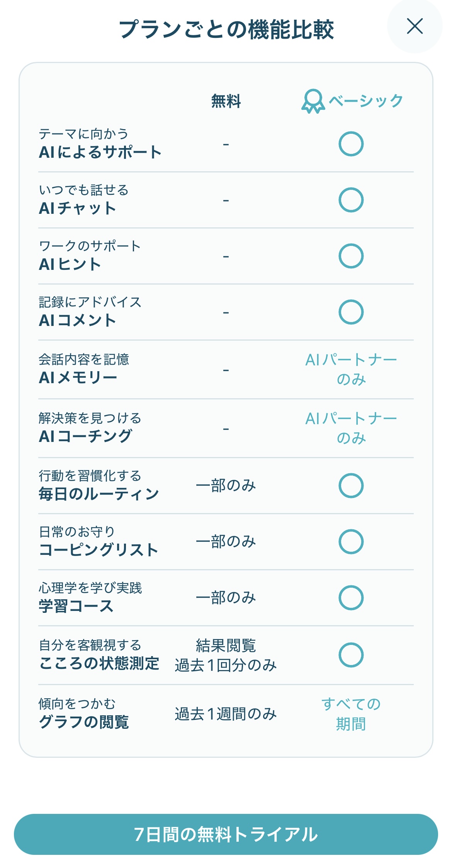Screen dimensions: 452x868
Task: Tap the 7日間の無料トライアル button
Action: point(226,834)
